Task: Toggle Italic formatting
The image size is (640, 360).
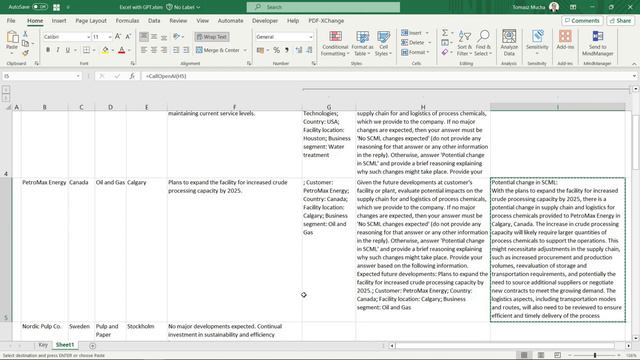Action: 58,50
